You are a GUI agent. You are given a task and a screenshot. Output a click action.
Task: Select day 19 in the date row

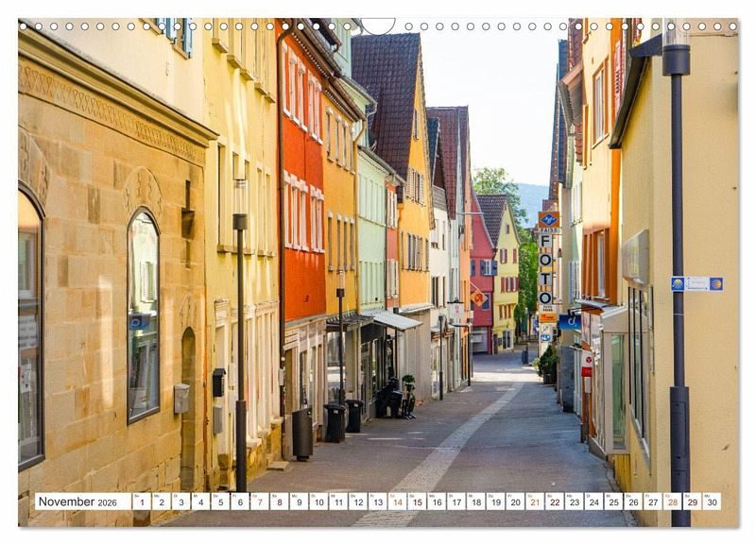496,502
